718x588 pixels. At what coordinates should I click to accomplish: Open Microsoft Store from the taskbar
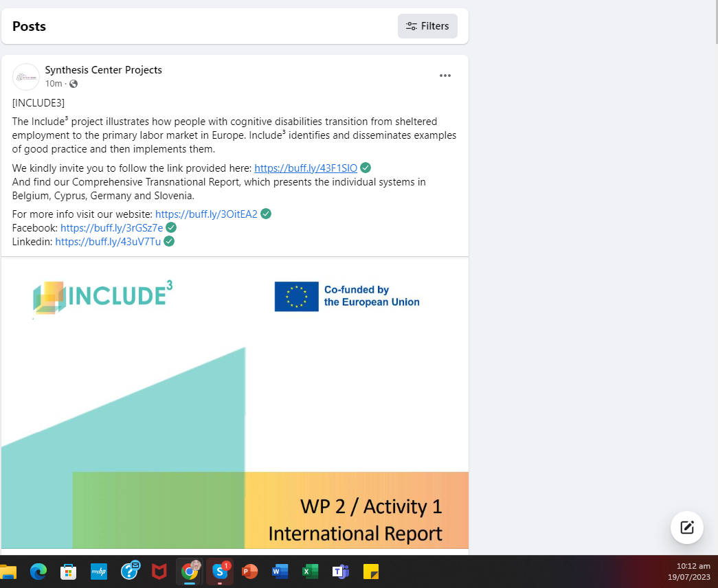pos(68,572)
